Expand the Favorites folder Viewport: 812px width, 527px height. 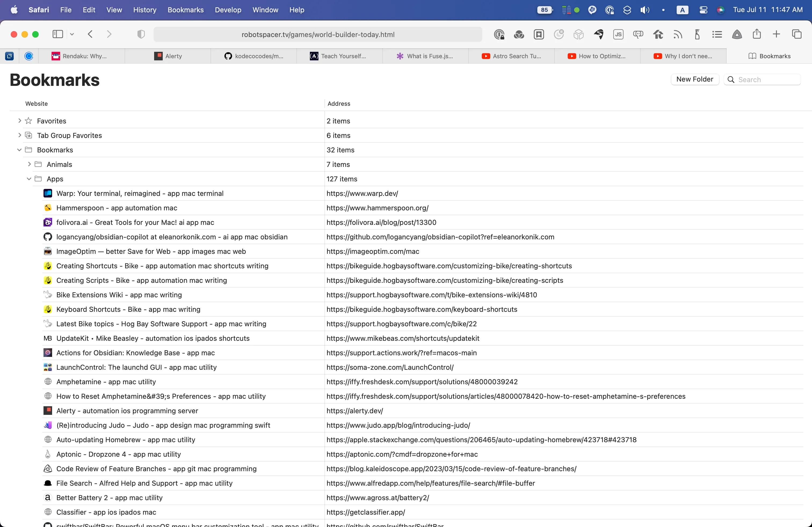[19, 121]
